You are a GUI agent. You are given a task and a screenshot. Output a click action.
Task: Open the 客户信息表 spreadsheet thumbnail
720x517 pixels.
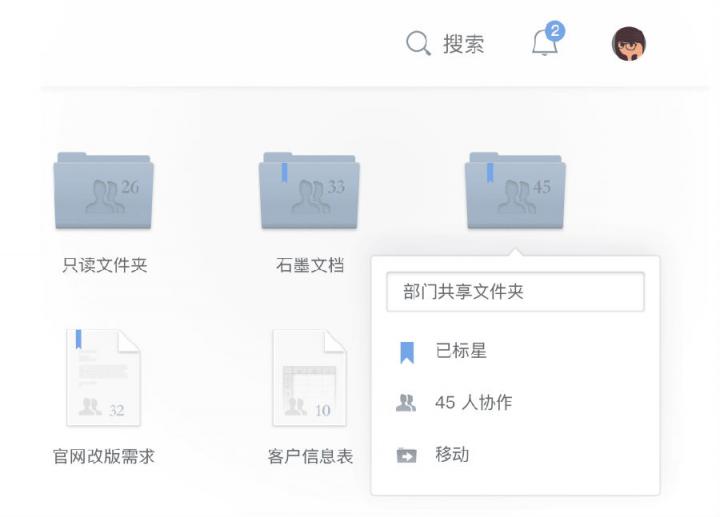(x=309, y=377)
